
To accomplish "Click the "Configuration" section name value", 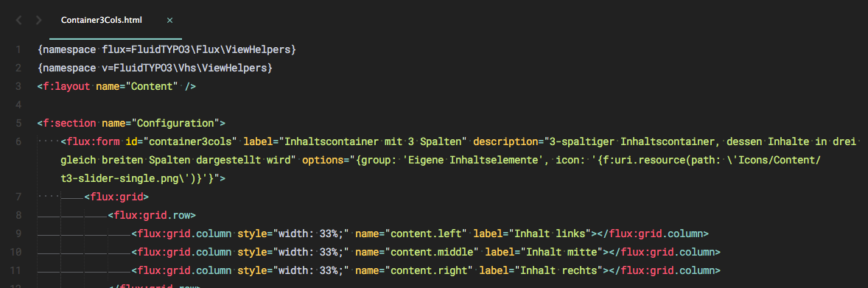I will coord(175,123).
